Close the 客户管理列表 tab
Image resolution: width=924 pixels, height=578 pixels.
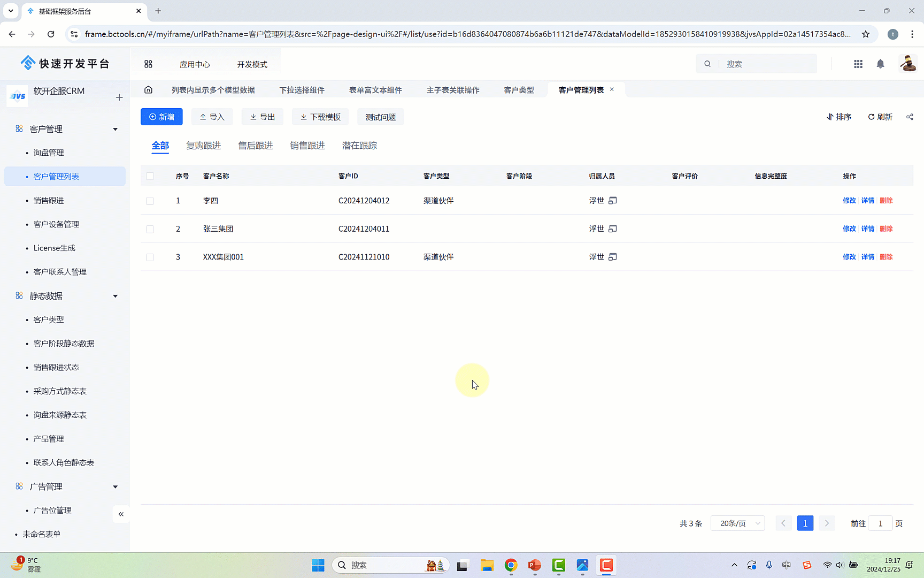pyautogui.click(x=612, y=89)
